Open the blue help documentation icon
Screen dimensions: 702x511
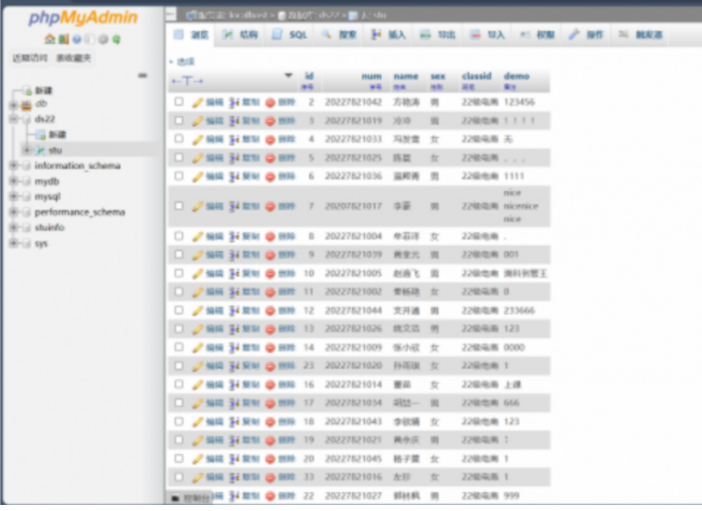77,39
